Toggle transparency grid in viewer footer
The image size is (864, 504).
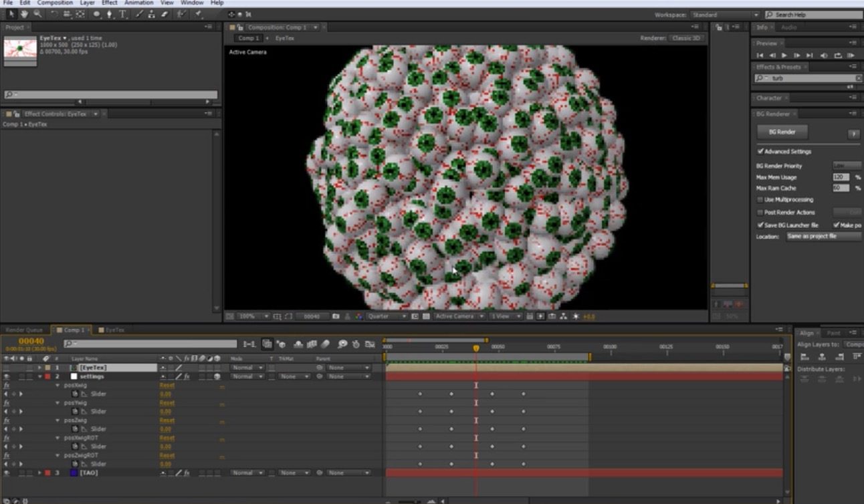coord(426,316)
